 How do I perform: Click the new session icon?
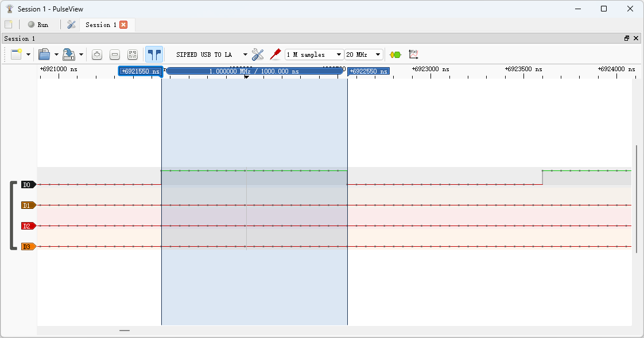(16, 55)
